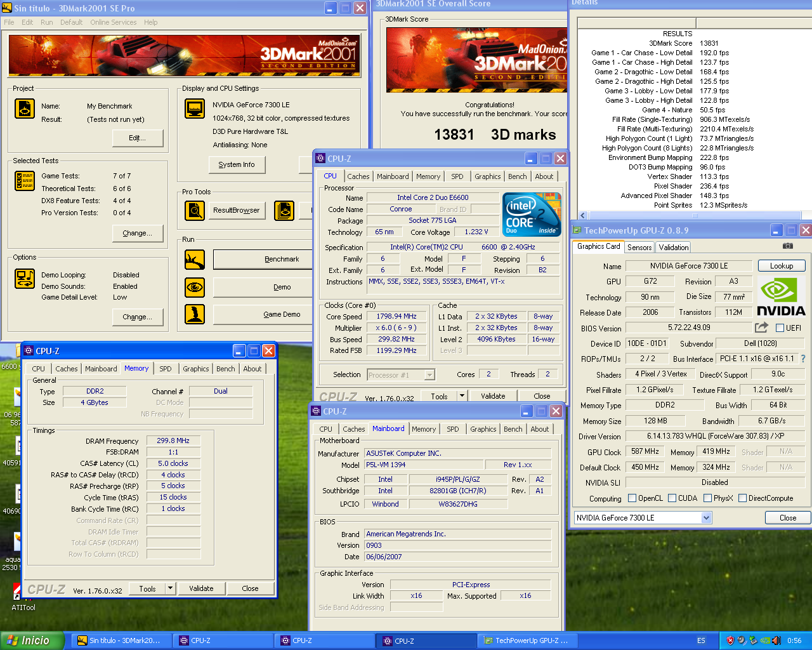Viewport: 812px width, 650px height.
Task: Open the Caches tab in CPU-Z CPU window
Action: click(358, 176)
